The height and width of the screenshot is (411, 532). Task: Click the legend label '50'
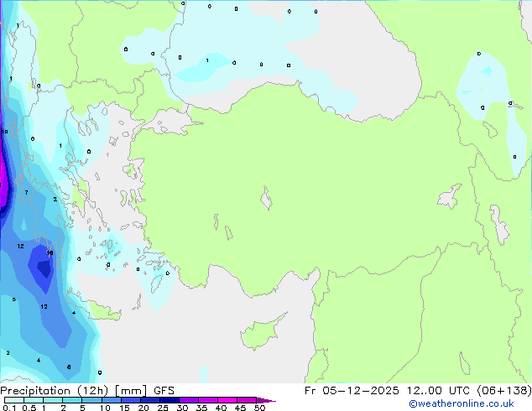click(x=259, y=408)
